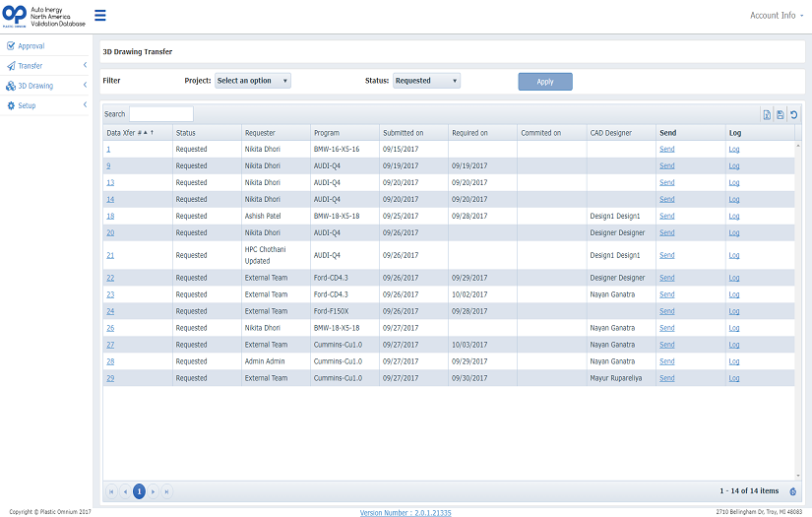The width and height of the screenshot is (812, 517).
Task: Open data transfer number 18
Action: click(x=110, y=216)
